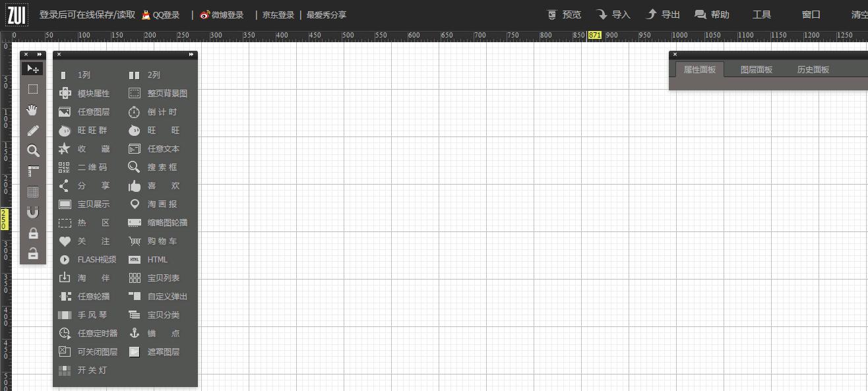
Task: Insert 任意文本 text widget
Action: (154, 149)
